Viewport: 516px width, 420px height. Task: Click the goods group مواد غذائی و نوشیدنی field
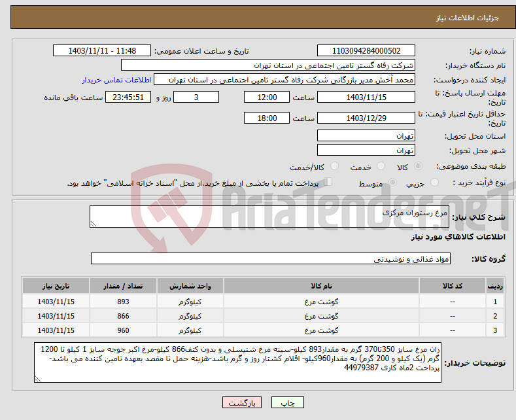pyautogui.click(x=271, y=258)
